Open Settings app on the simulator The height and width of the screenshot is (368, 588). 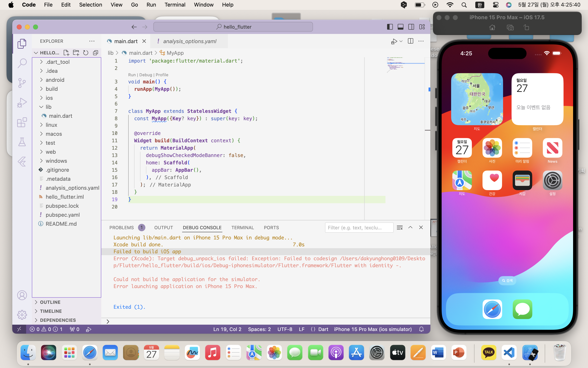coord(552,181)
